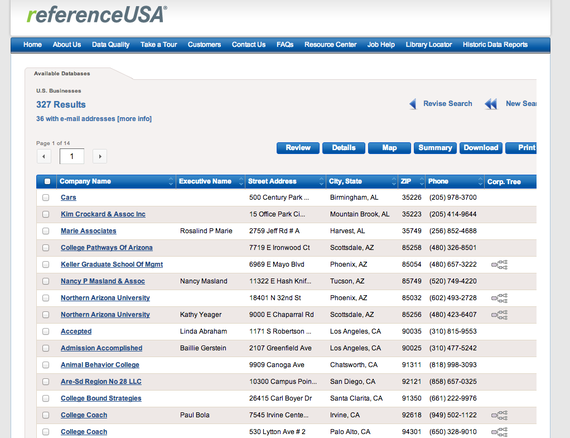Click the Map button
The image size is (570, 438).
point(389,148)
